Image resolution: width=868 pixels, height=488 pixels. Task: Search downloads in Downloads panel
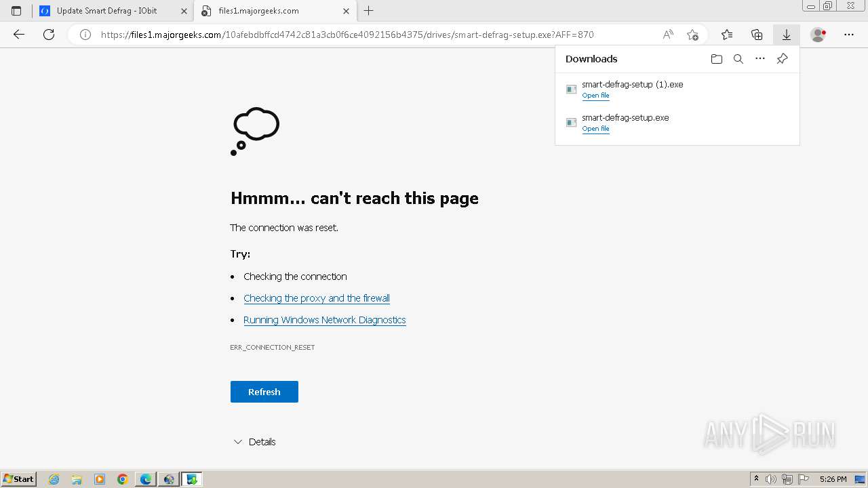tap(738, 59)
